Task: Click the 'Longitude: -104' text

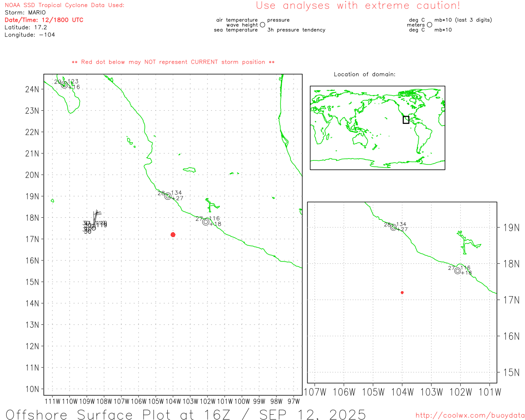Action: coord(30,35)
